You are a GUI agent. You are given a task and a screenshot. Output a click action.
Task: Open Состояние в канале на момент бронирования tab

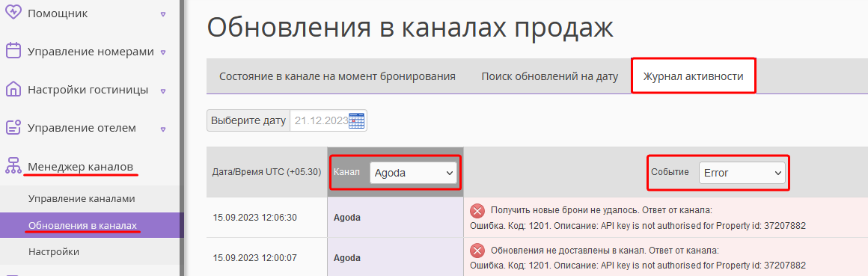[337, 76]
